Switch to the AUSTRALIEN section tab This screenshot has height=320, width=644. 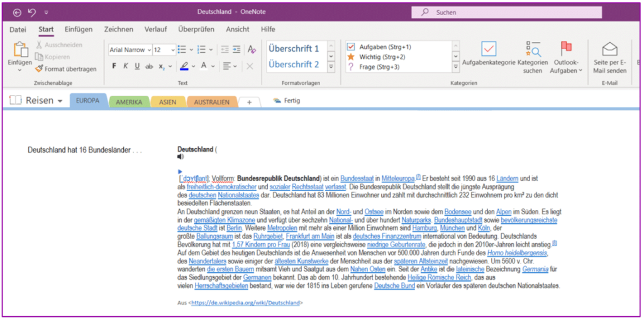click(x=212, y=102)
